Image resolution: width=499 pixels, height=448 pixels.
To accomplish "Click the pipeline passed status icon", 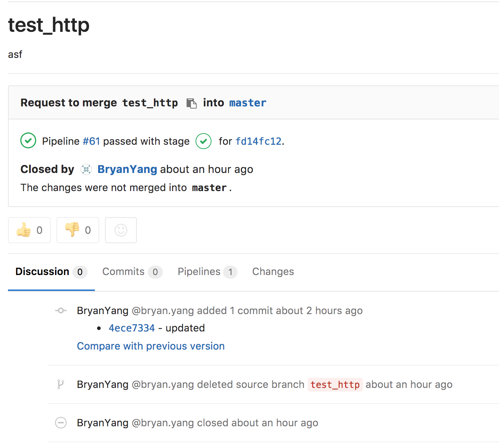I will click(28, 141).
